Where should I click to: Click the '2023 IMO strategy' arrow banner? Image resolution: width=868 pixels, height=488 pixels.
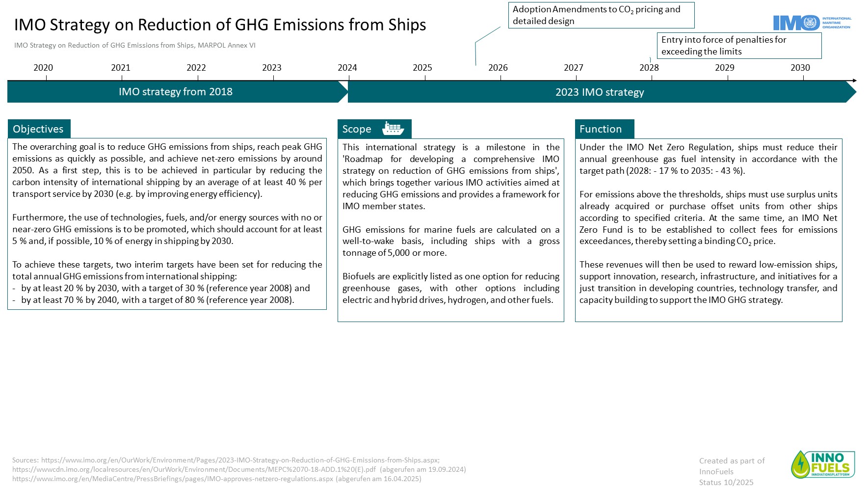(600, 92)
